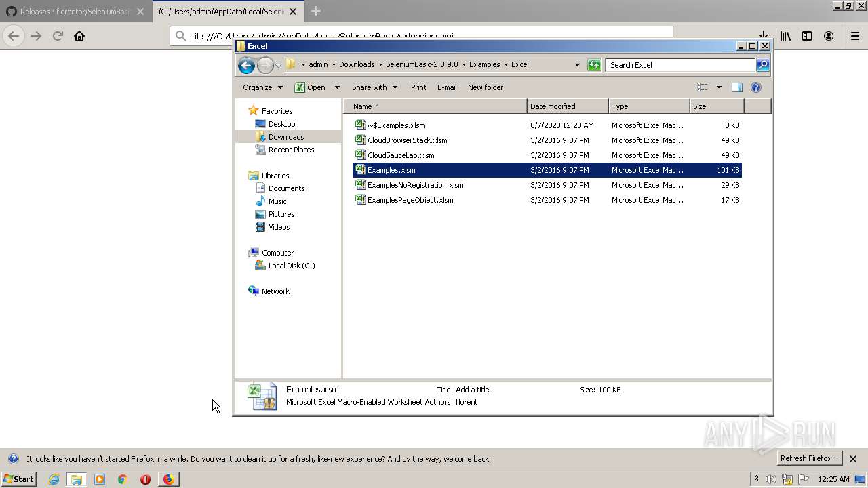The width and height of the screenshot is (868, 488).
Task: Expand the admin breadcrumb arrow
Action: pyautogui.click(x=333, y=65)
